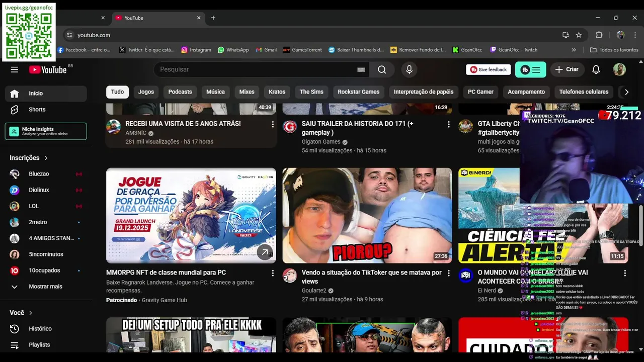Screen dimensions: 644x362
Task: Open the Diolinux subscription channel
Action: [46, 190]
